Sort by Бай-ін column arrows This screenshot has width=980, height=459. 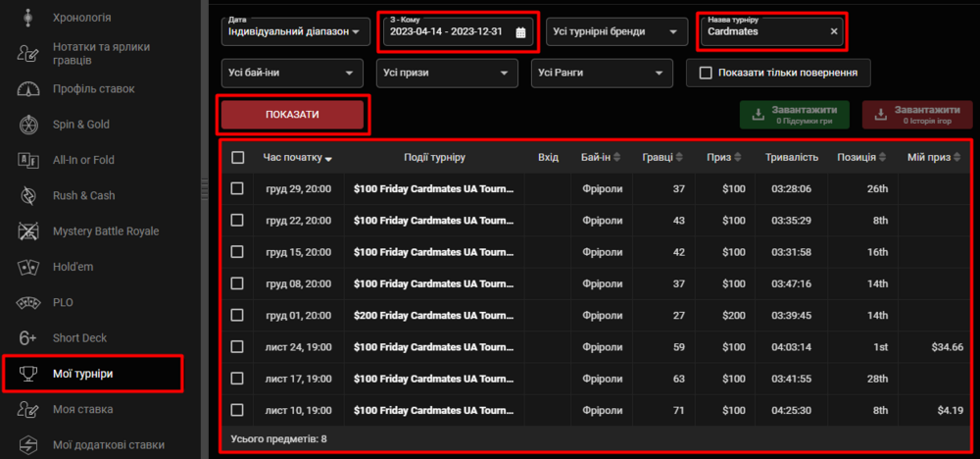click(x=616, y=158)
